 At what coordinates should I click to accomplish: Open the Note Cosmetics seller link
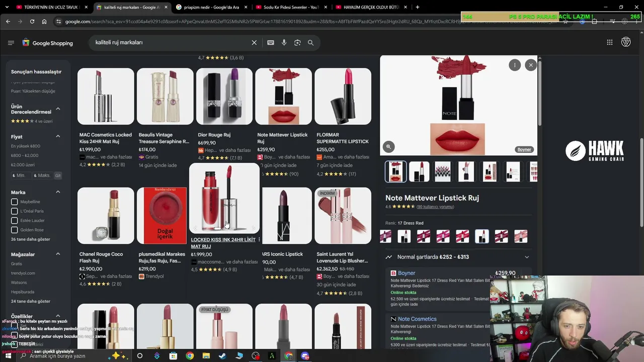coord(417,319)
